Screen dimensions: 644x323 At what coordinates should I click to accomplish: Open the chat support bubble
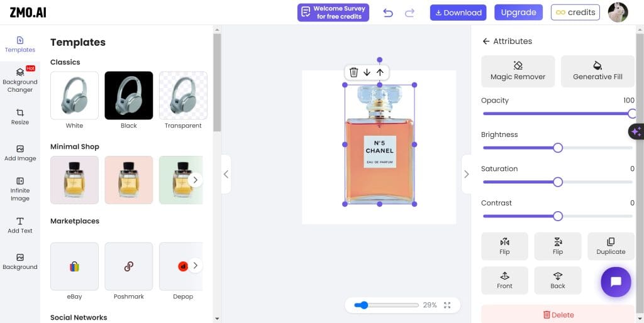pos(616,282)
